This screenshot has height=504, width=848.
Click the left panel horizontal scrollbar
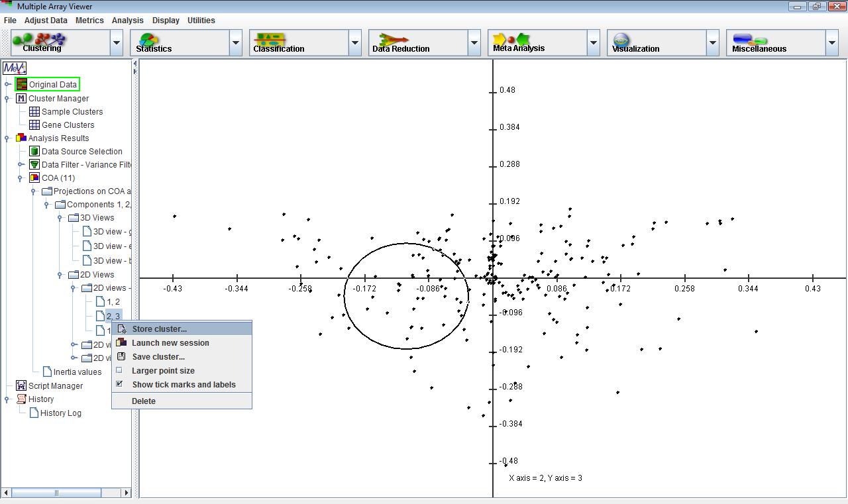pos(56,493)
